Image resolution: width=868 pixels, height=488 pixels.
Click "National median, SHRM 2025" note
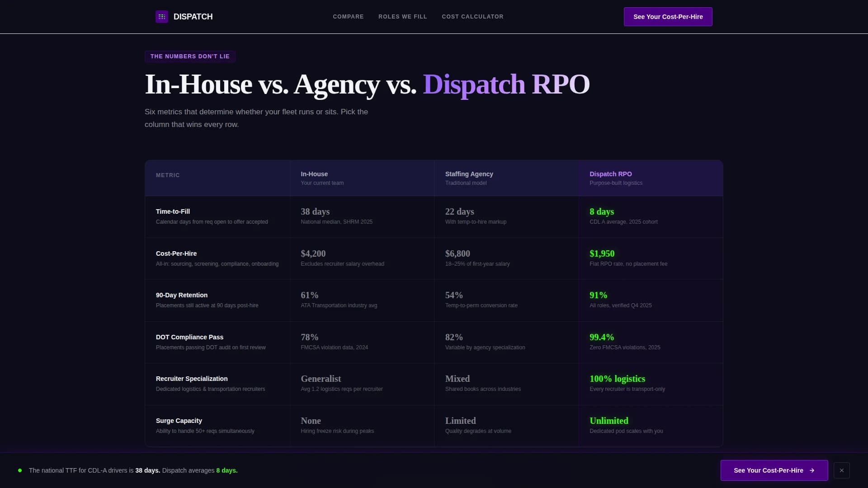point(336,222)
